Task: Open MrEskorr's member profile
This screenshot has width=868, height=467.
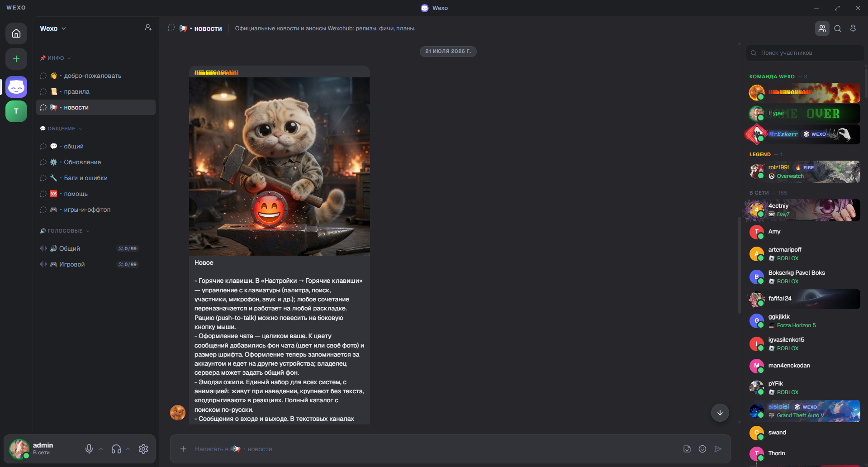Action: (803, 134)
